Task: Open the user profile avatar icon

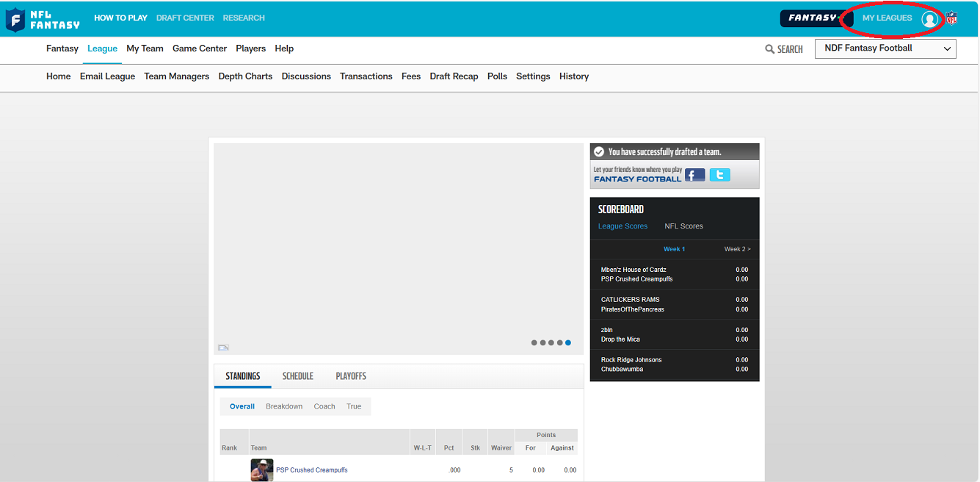Action: [930, 19]
